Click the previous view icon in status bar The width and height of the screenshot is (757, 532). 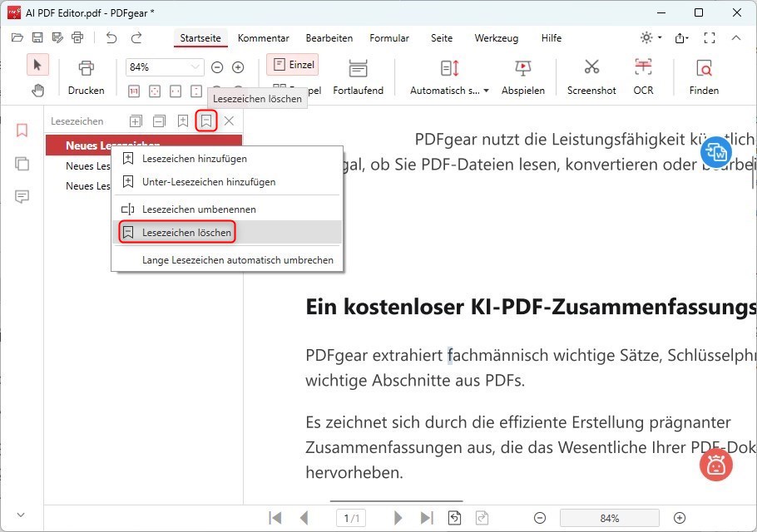click(455, 518)
